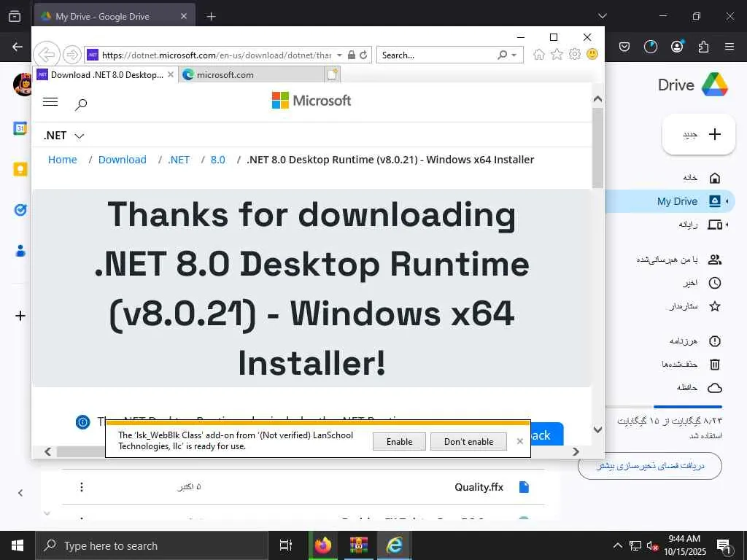
Task: Open Firefox extensions puzzle icon
Action: 703,47
